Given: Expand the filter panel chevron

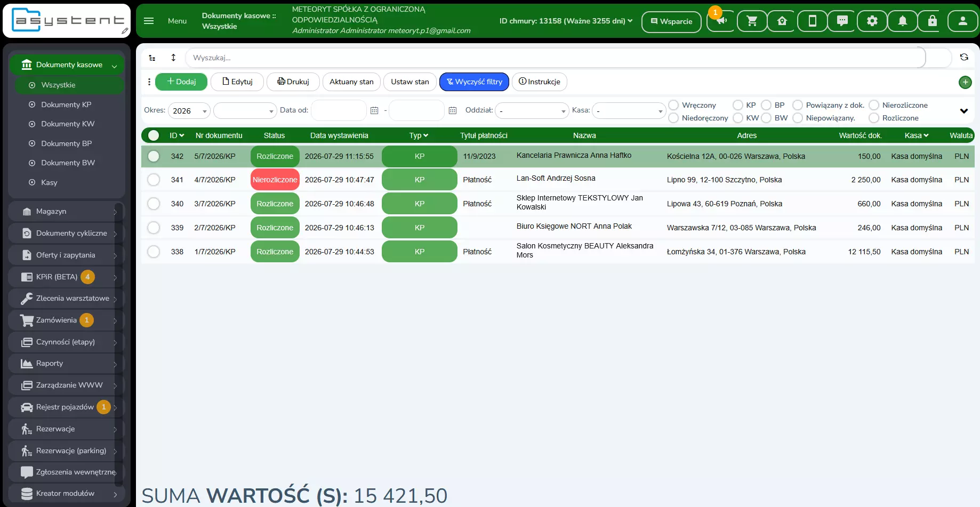Looking at the screenshot, I should pyautogui.click(x=963, y=111).
